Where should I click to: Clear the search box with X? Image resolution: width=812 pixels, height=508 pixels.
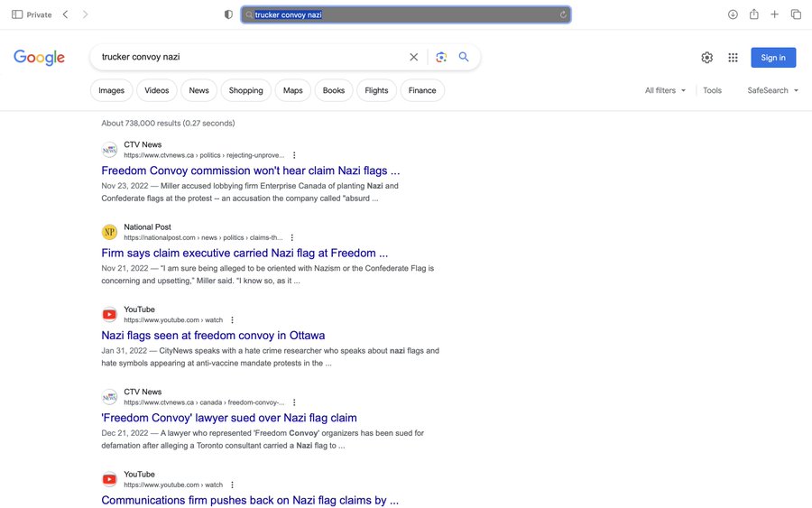pyautogui.click(x=414, y=57)
